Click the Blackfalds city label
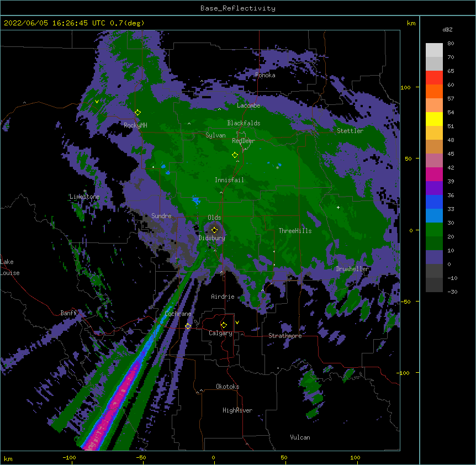Image resolution: width=476 pixels, height=465 pixels. pos(244,123)
